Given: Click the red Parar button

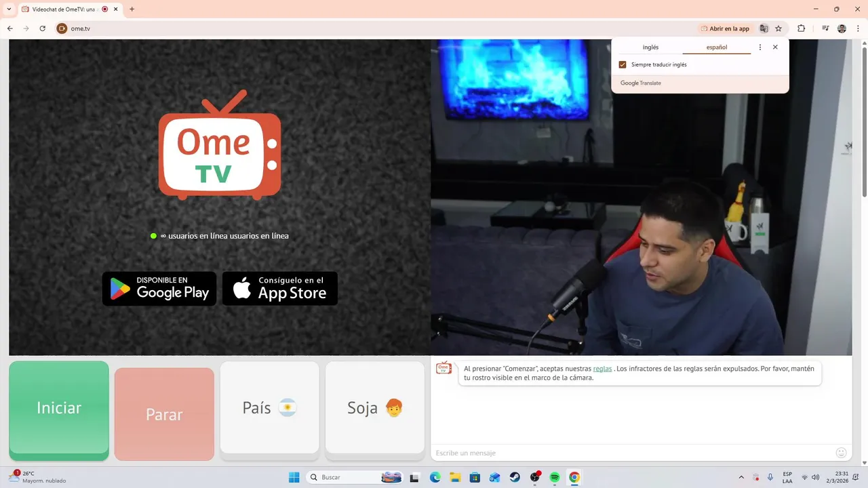Looking at the screenshot, I should tap(164, 414).
